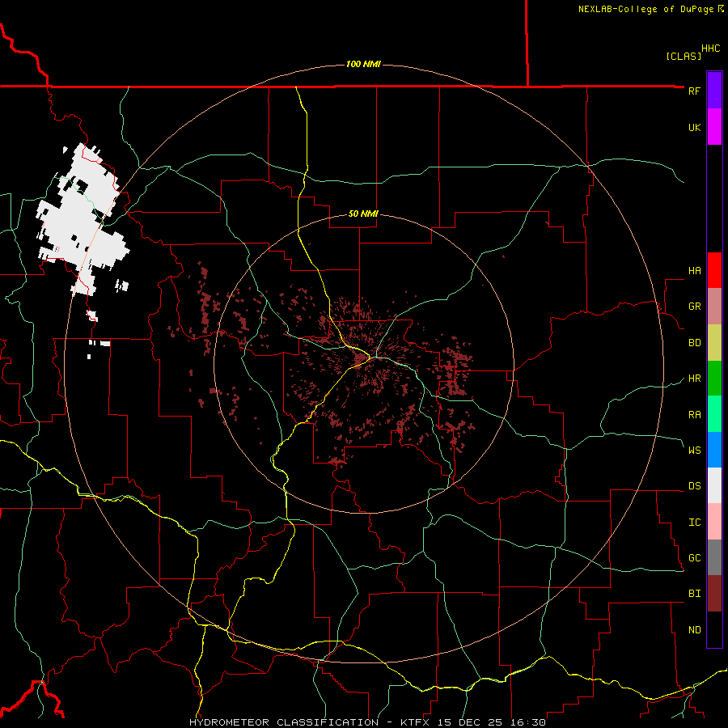Click the 'HYDROMETEOR CLASSIFICATION' title text
Viewport: 728px width, 728px height.
[283, 722]
